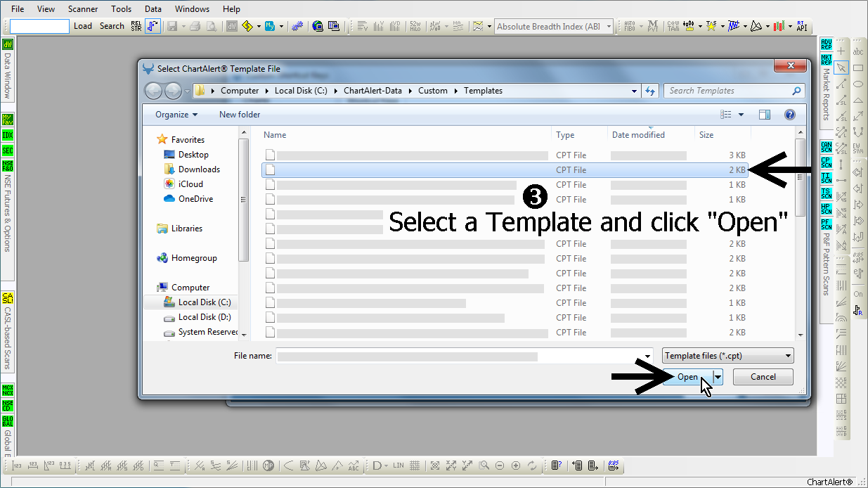The image size is (868, 488).
Task: Open the D timeframe dropdown in bottom toolbar
Action: [387, 465]
